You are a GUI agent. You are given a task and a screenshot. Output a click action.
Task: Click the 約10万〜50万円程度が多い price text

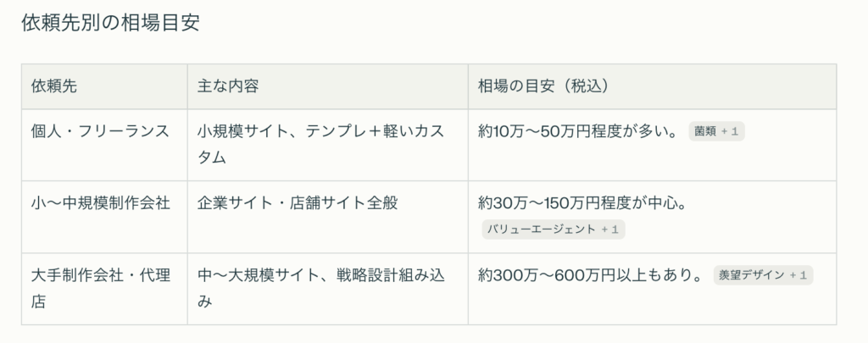[576, 131]
